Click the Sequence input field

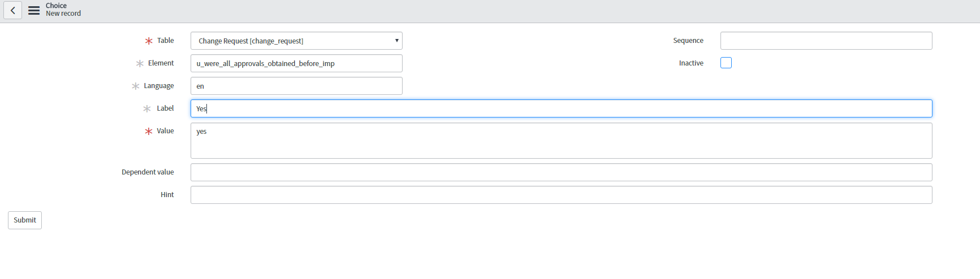[826, 41]
